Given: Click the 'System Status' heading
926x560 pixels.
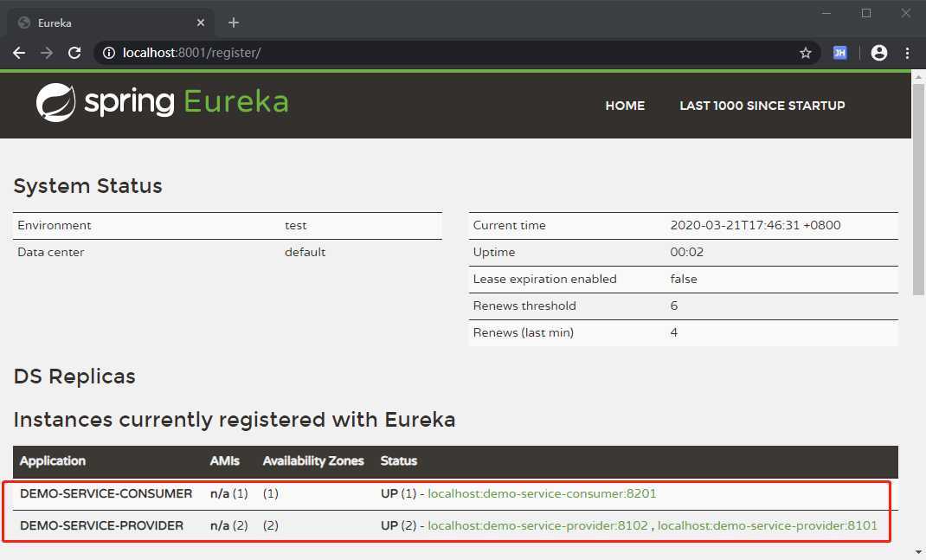Looking at the screenshot, I should [87, 185].
